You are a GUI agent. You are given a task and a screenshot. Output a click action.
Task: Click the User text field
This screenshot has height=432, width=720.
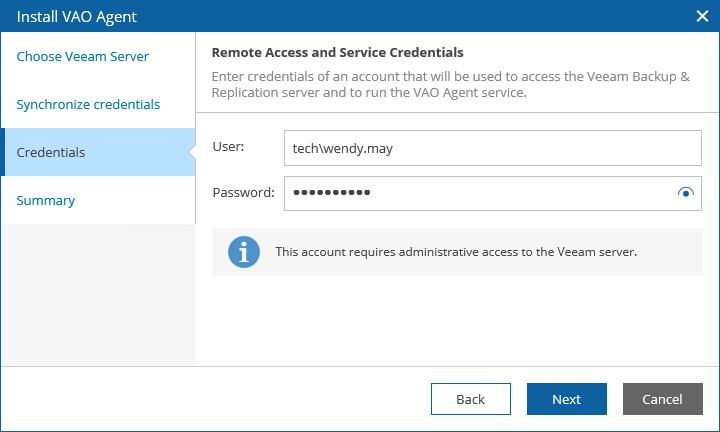pyautogui.click(x=492, y=147)
